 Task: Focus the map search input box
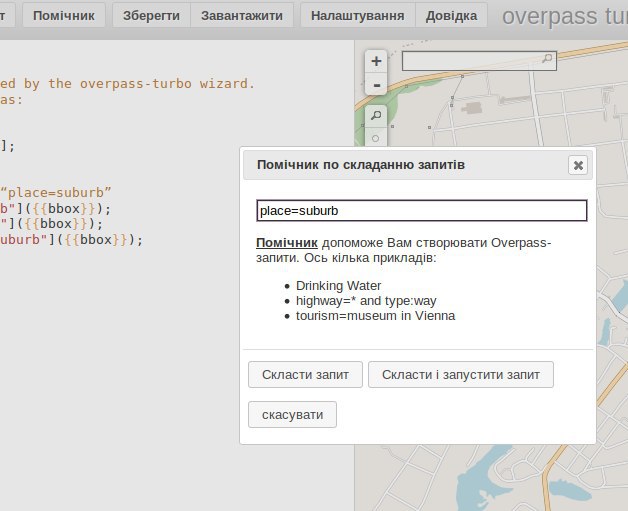(479, 61)
